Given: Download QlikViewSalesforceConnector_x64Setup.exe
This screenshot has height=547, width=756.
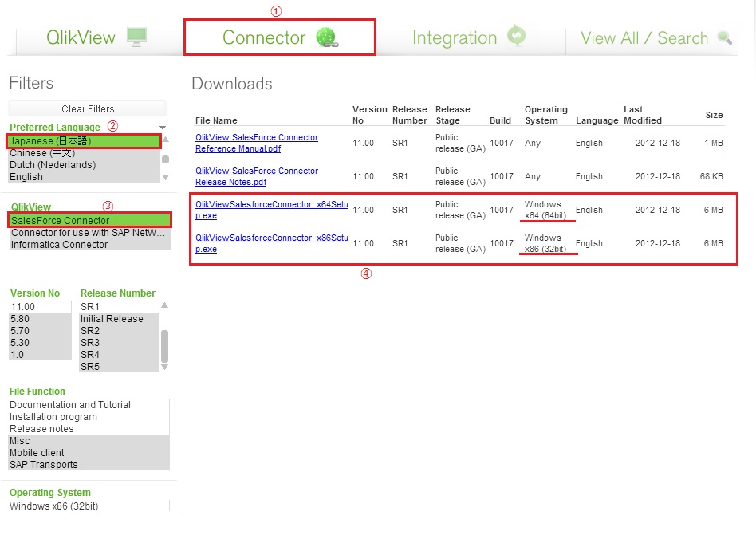Looking at the screenshot, I should click(x=271, y=211).
